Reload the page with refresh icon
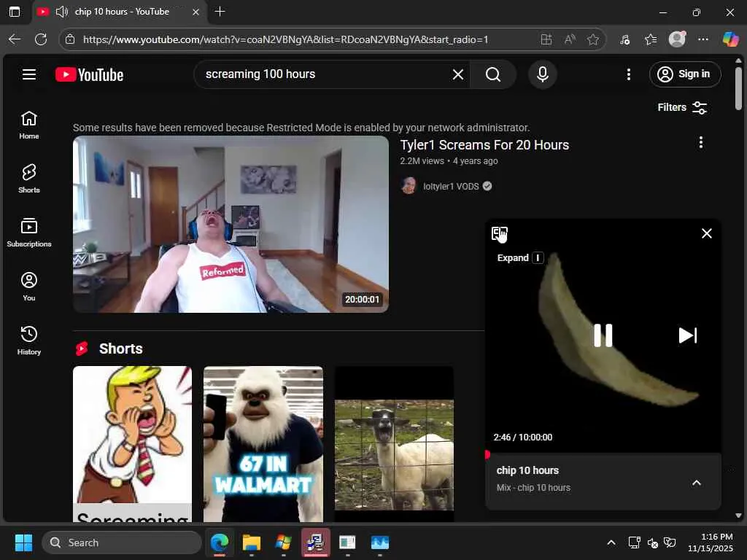 pyautogui.click(x=41, y=39)
